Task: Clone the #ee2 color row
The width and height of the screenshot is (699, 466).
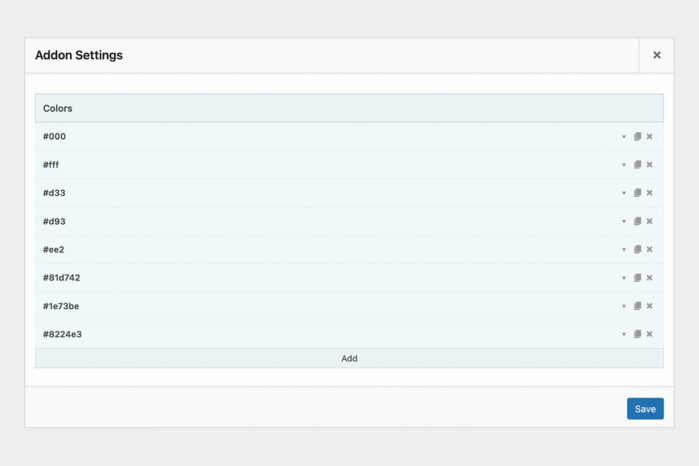Action: (x=637, y=250)
